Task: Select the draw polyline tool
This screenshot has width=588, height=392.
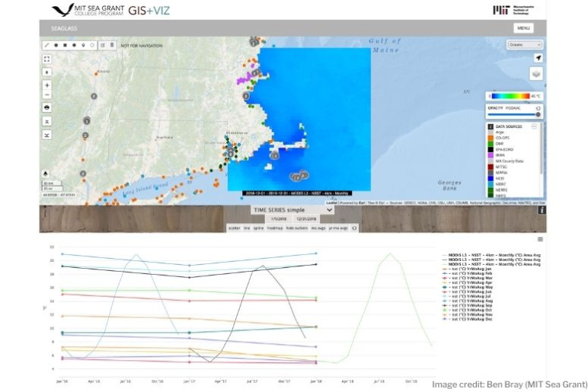Action: pyautogui.click(x=47, y=46)
